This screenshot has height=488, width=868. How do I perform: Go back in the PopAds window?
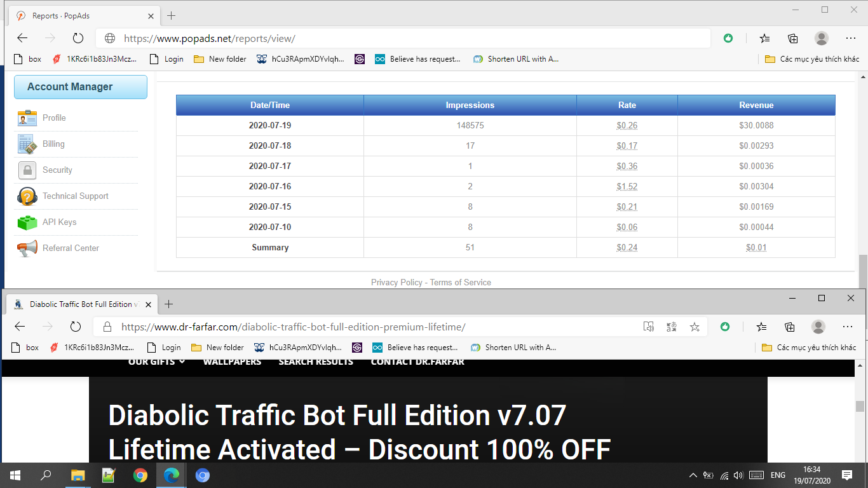click(x=22, y=38)
